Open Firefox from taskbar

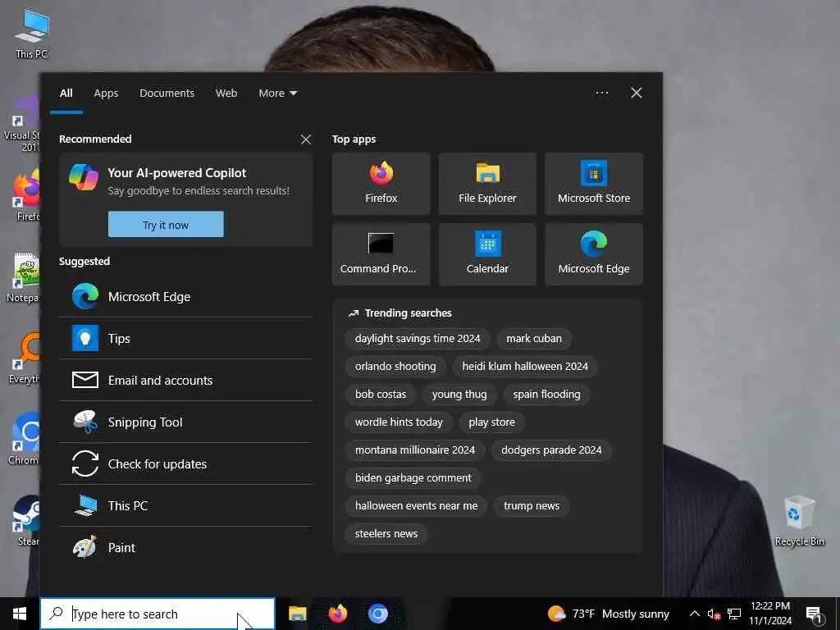click(x=337, y=614)
